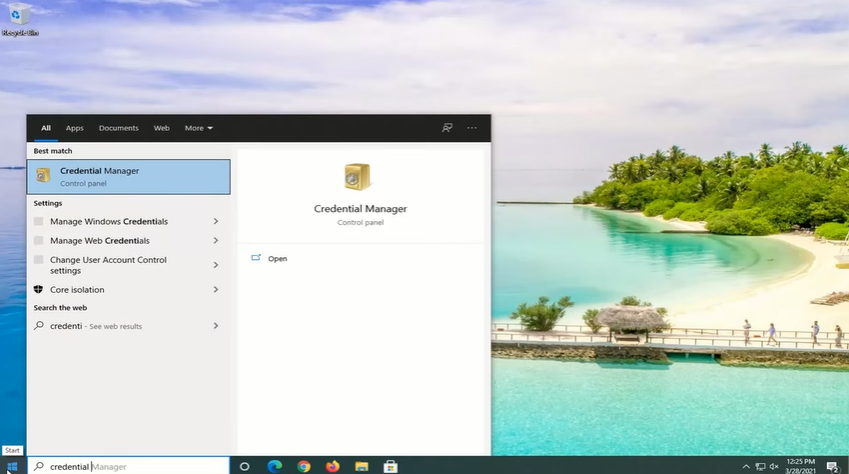
Task: Click the Manage Windows Credentials icon
Action: (38, 221)
